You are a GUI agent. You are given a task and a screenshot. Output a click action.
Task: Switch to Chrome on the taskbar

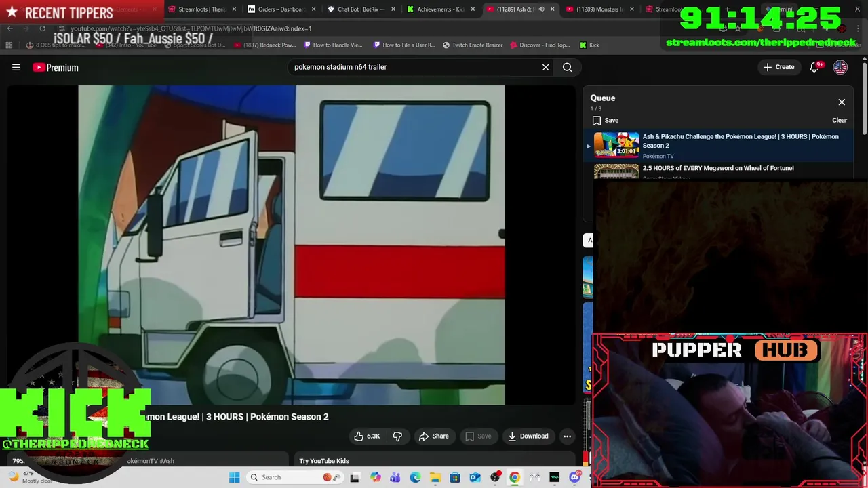[515, 478]
